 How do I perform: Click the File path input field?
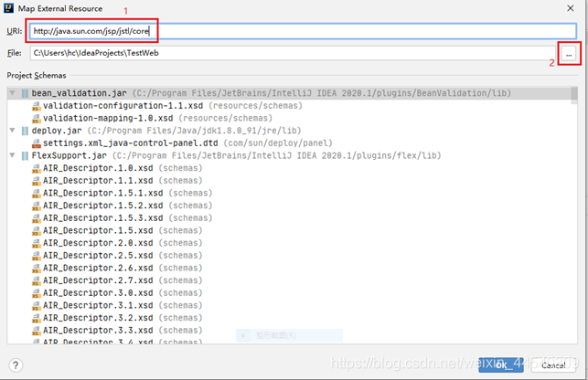click(x=293, y=53)
